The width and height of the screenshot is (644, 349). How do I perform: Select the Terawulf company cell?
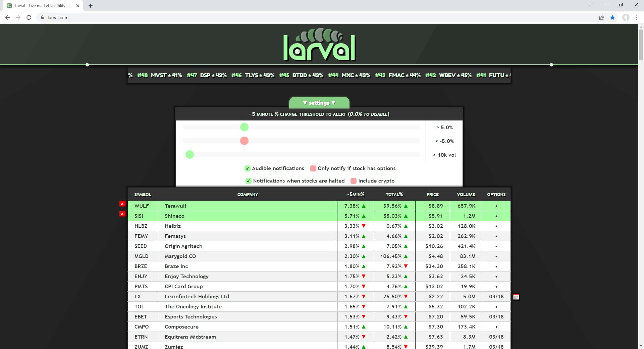pyautogui.click(x=248, y=206)
